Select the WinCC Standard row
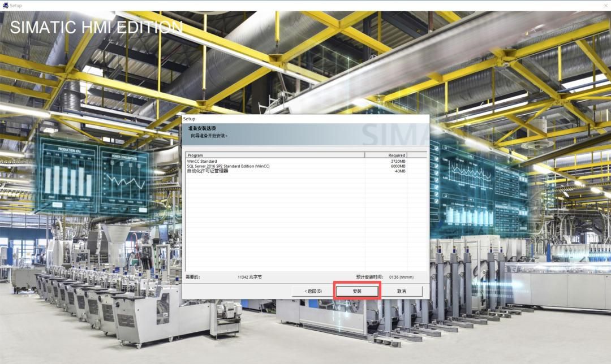The width and height of the screenshot is (611, 364). click(202, 161)
